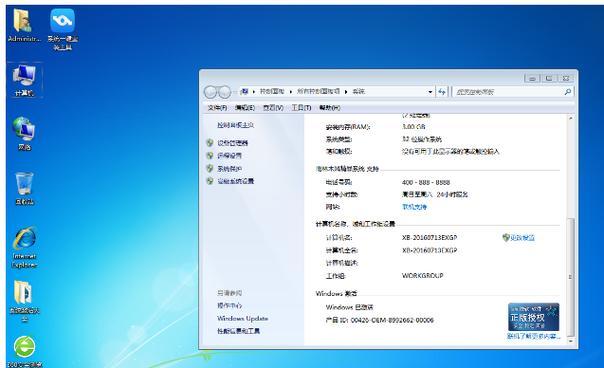
Task: Open the blue one-click reinstall tool icon
Action: [62, 29]
